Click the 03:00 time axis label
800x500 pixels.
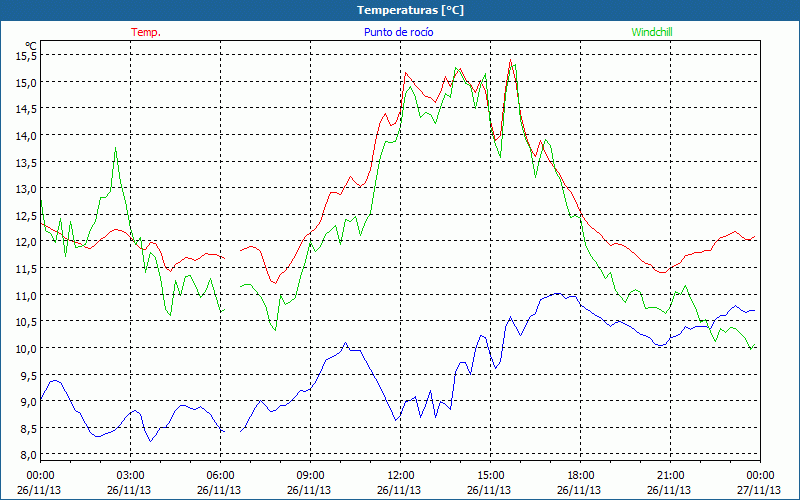131,475
